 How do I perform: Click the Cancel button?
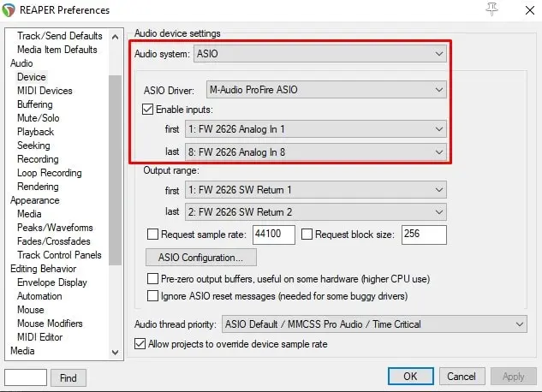click(462, 376)
